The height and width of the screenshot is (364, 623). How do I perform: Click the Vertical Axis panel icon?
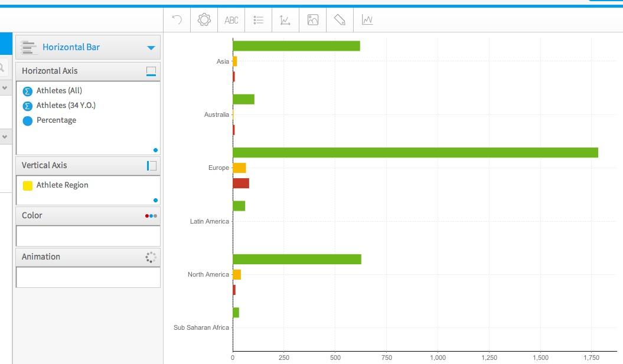coord(151,166)
